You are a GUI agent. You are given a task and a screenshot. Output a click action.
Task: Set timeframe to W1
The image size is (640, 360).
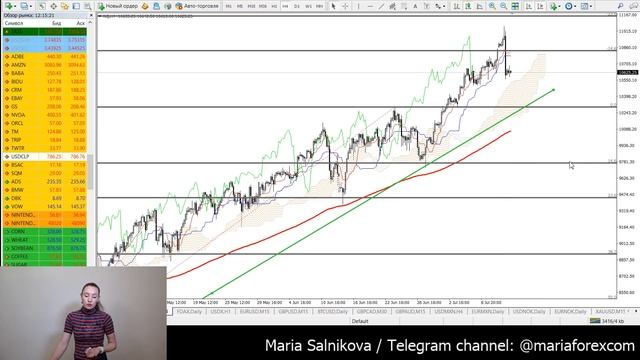pos(308,6)
